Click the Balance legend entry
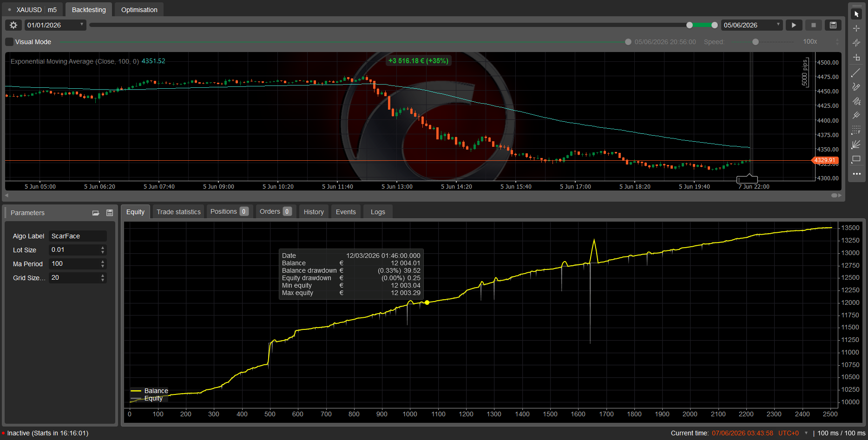 tap(150, 391)
